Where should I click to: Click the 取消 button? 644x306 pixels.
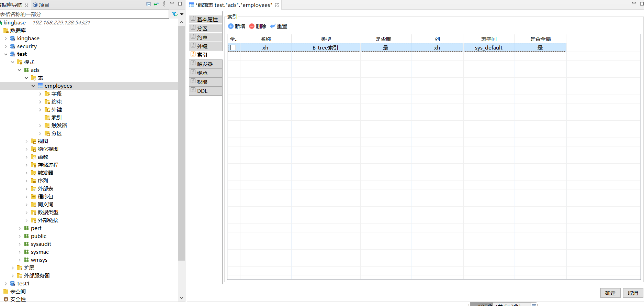coord(633,293)
